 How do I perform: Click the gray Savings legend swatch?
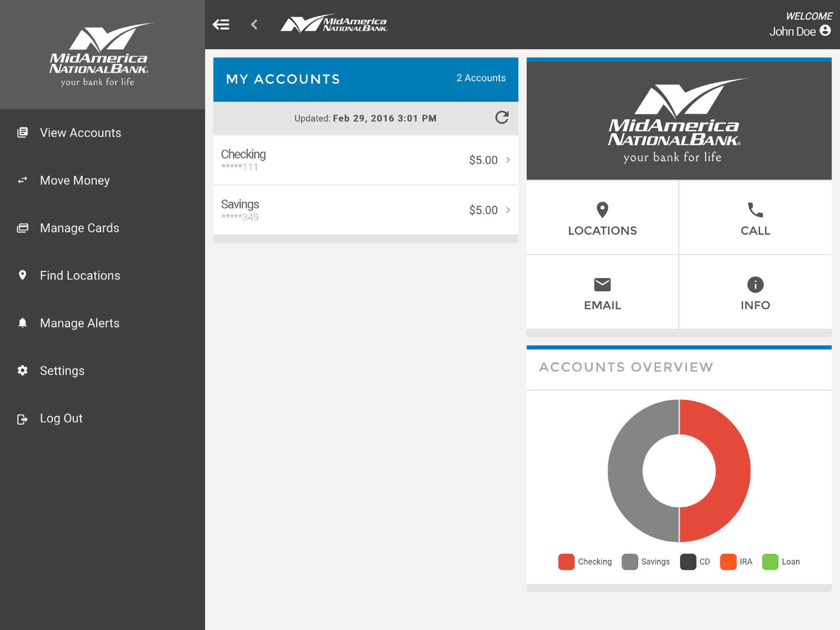coord(629,562)
